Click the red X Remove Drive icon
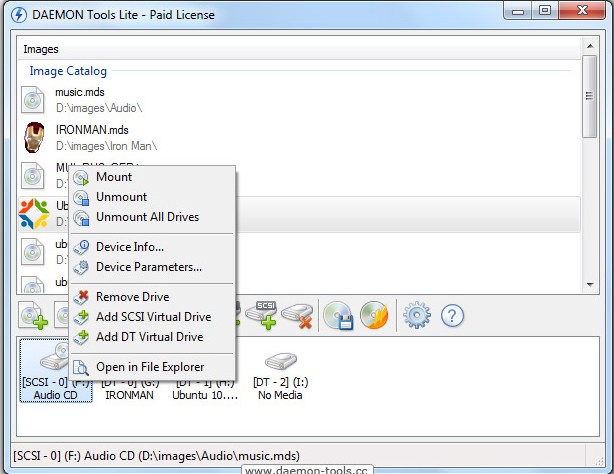This screenshot has height=474, width=614. (81, 297)
